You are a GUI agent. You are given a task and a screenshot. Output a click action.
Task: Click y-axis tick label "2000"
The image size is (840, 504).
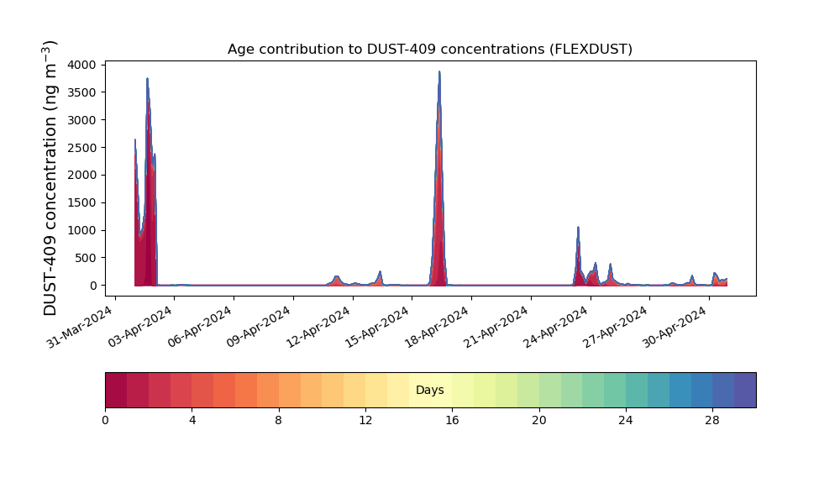tap(82, 176)
